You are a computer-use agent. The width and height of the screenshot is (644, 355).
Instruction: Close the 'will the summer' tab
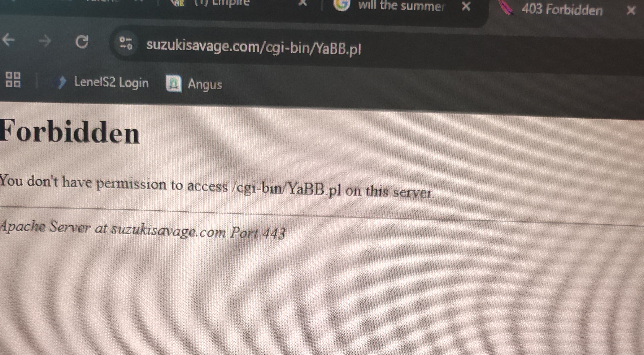pyautogui.click(x=466, y=7)
